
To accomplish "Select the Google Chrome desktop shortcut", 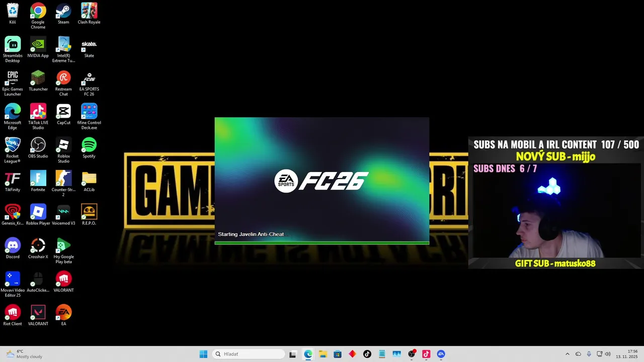I will point(38,16).
